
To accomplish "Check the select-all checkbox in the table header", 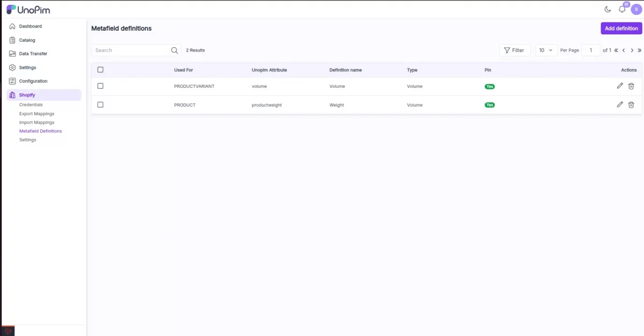I will click(x=100, y=69).
